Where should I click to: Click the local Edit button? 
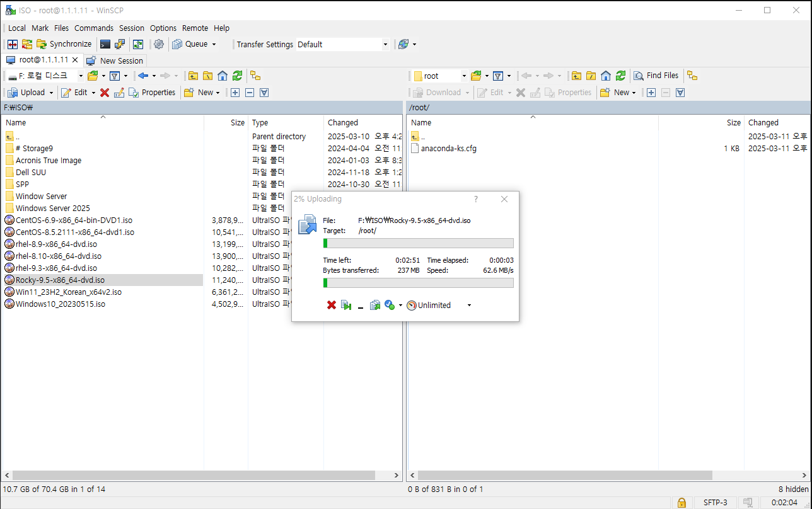click(x=74, y=92)
